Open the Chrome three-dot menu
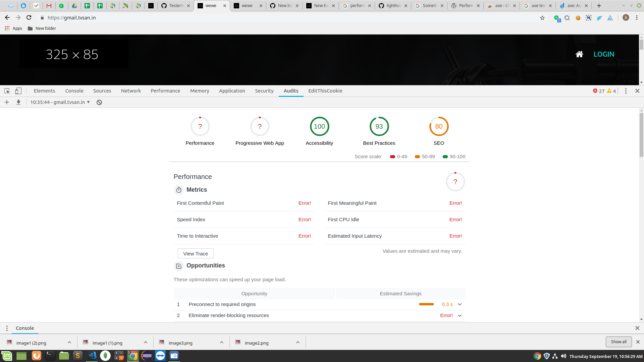This screenshot has width=644, height=362. point(637,17)
